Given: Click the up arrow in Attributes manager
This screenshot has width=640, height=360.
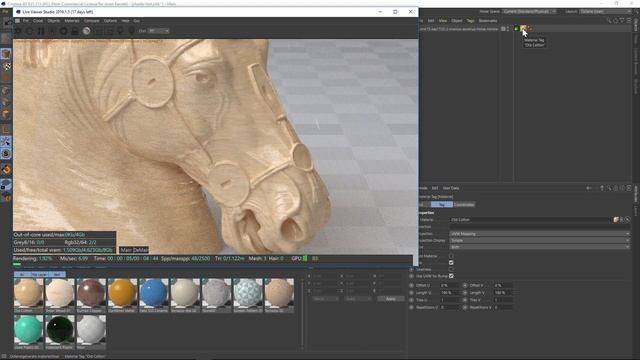Looking at the screenshot, I should pos(602,188).
